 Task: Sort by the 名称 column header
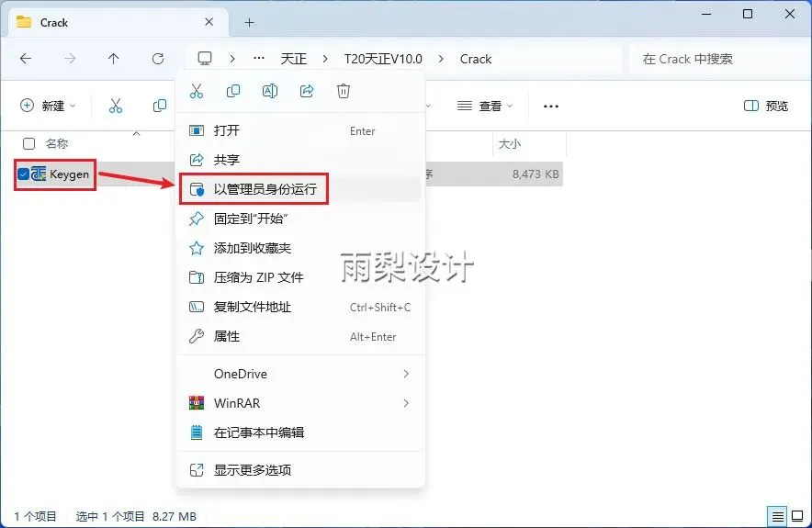click(x=56, y=143)
